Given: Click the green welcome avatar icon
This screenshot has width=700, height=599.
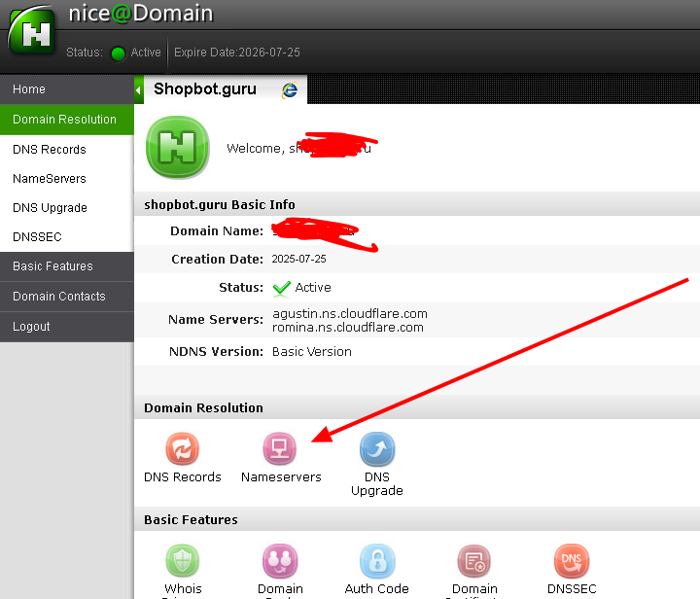Looking at the screenshot, I should 178,148.
